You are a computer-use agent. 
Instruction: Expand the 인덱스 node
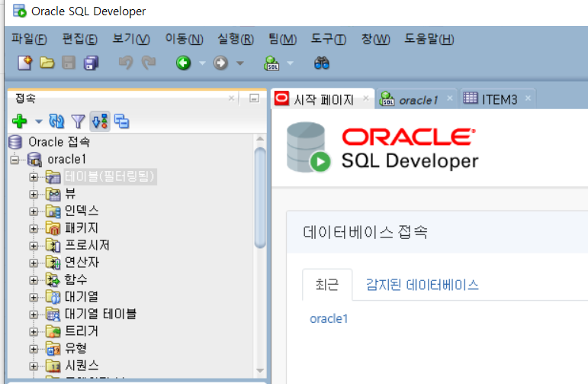point(34,211)
